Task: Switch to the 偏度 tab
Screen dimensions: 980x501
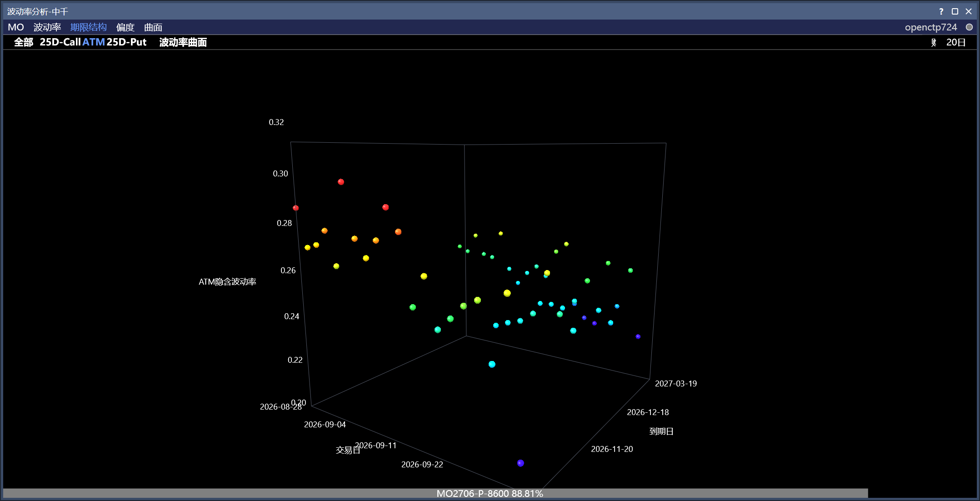Action: coord(125,27)
